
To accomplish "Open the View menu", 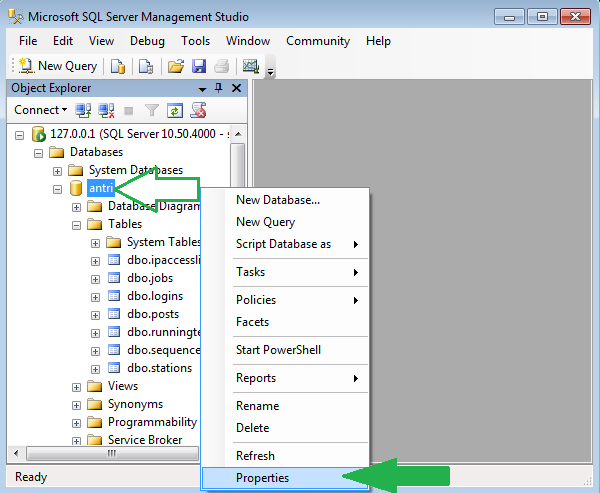I will pos(101,41).
